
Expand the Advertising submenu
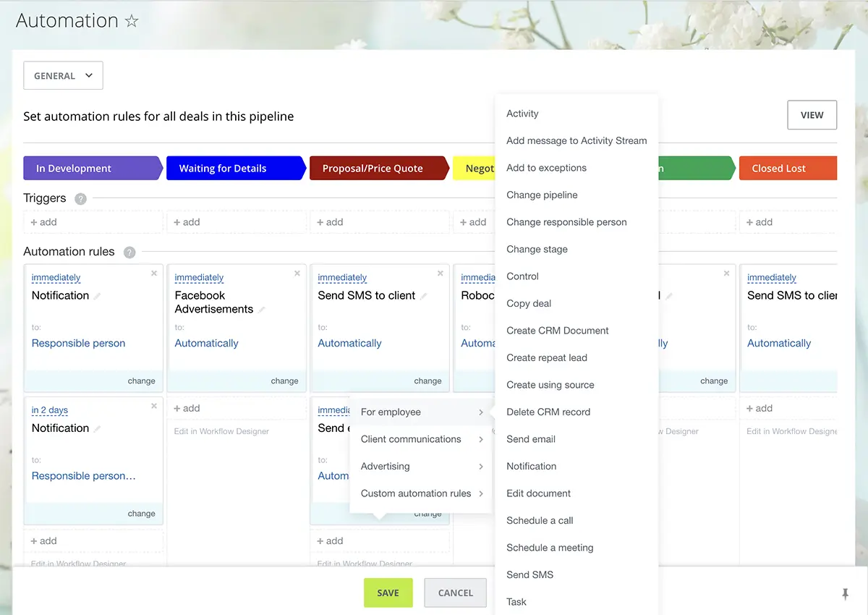point(422,467)
